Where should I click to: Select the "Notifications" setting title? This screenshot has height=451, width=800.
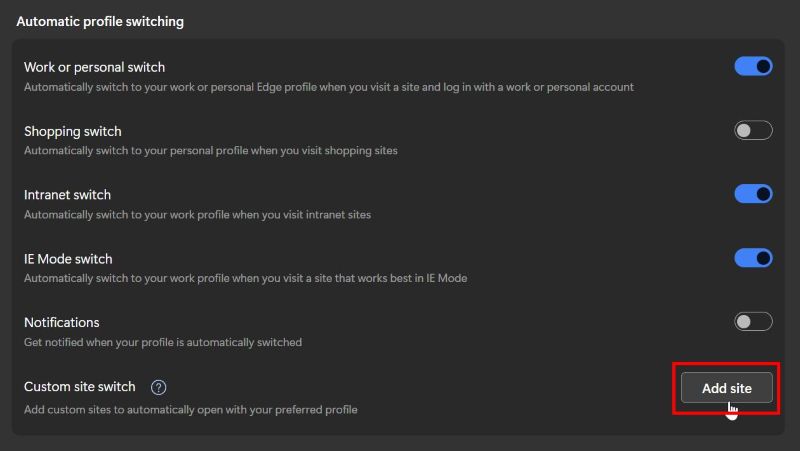click(x=61, y=323)
